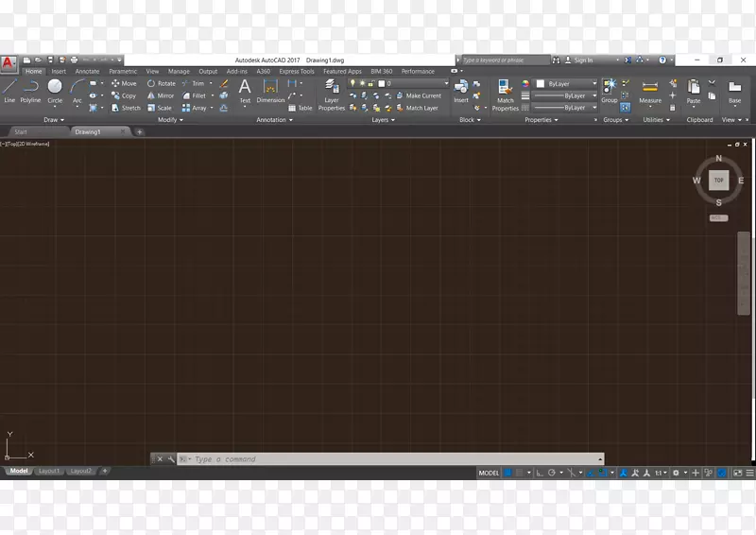Expand the Properties panel
The image size is (756, 535).
[541, 120]
